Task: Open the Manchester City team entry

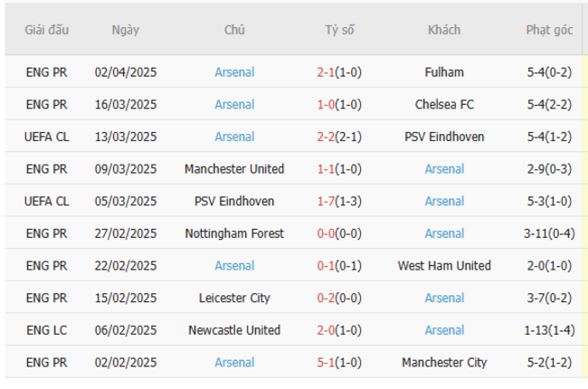Action: 444,363
